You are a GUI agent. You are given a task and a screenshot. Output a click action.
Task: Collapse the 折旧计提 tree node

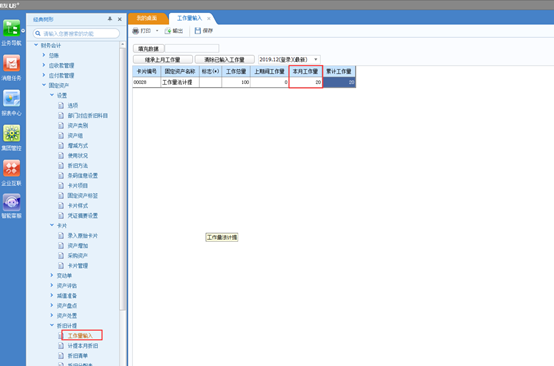pyautogui.click(x=52, y=325)
